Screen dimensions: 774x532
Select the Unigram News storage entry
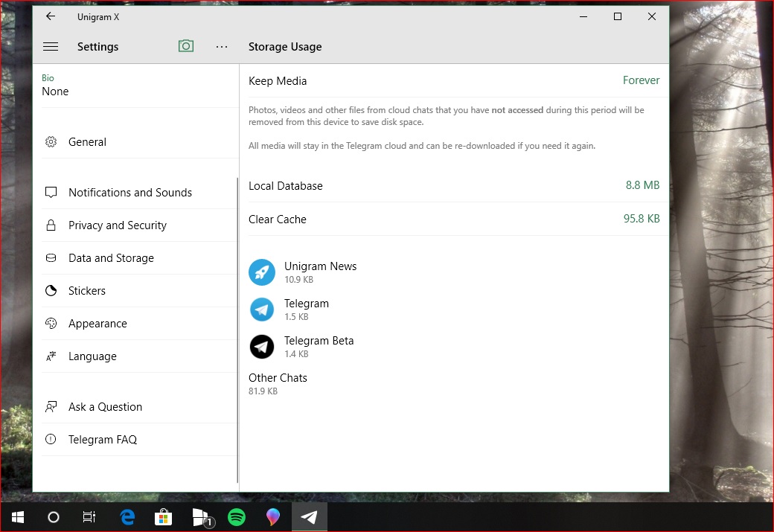[x=454, y=272]
